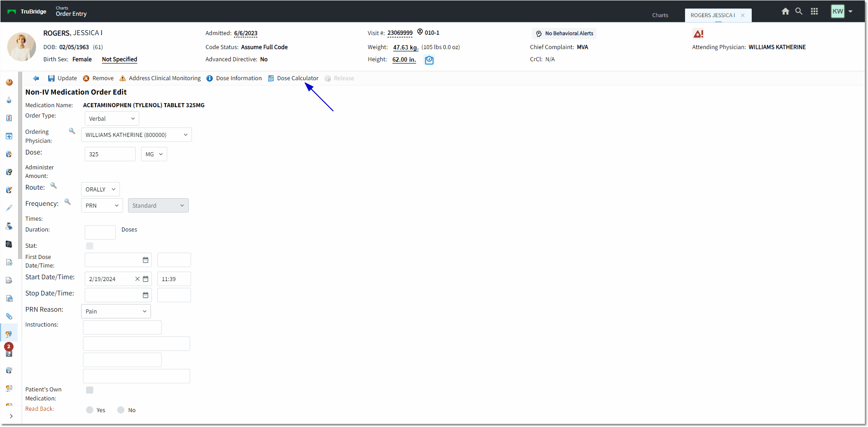This screenshot has height=427, width=868.
Task: Click the vitals monitor sidebar icon
Action: click(9, 136)
